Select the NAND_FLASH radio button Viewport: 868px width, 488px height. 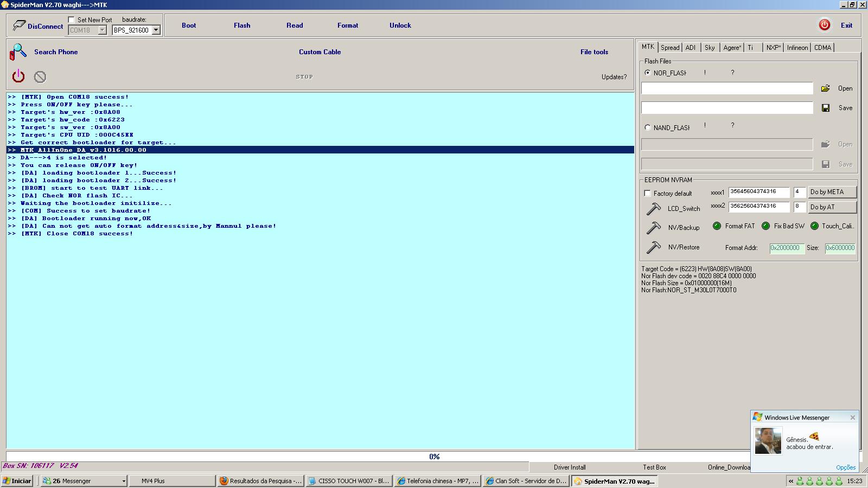point(647,127)
